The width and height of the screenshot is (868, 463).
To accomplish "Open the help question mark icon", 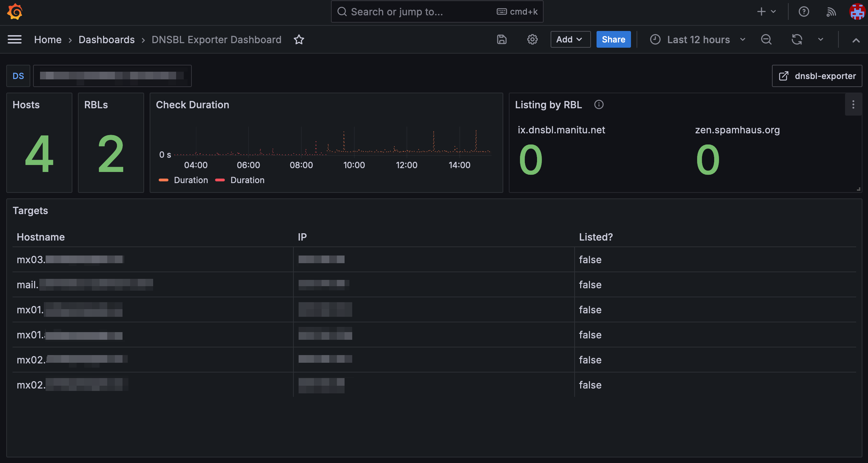I will tap(804, 12).
